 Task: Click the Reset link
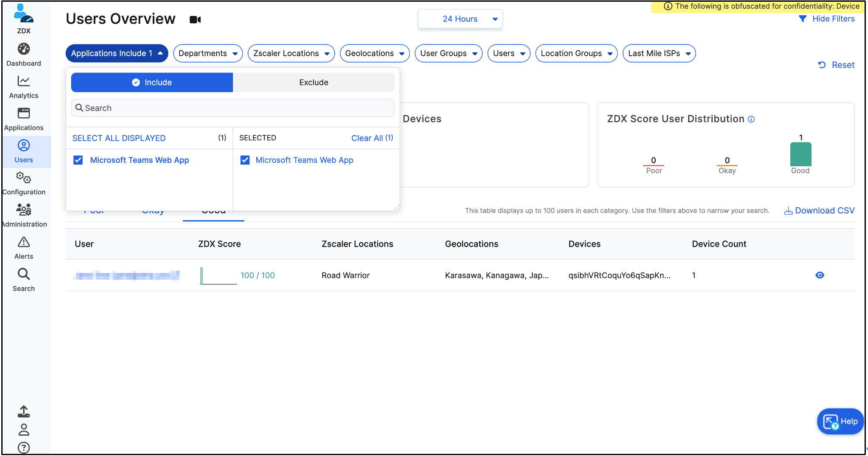click(x=843, y=65)
